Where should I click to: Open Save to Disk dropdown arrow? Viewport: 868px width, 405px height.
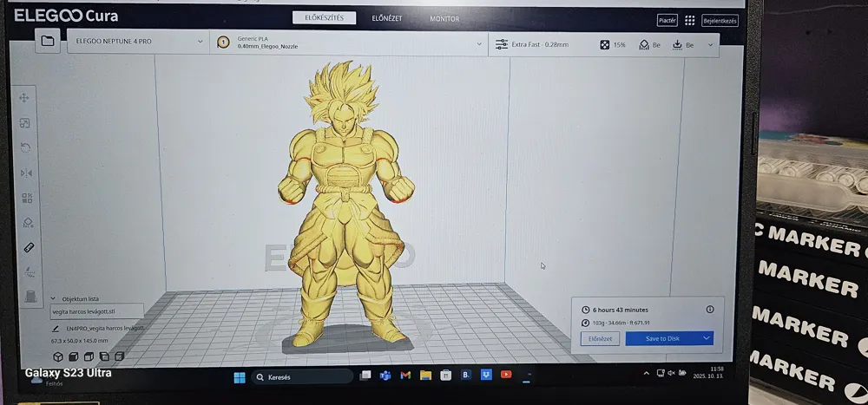(x=707, y=338)
